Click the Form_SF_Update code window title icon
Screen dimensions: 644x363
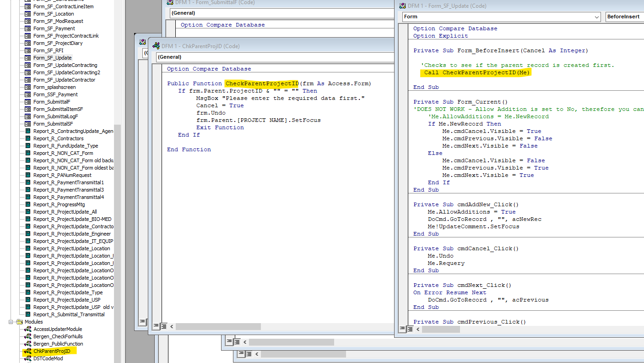[402, 6]
